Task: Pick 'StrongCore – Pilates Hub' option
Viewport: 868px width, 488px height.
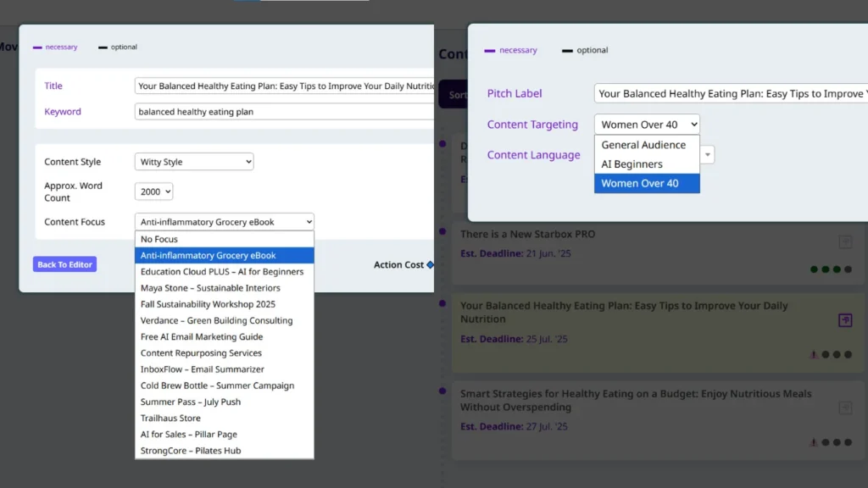Action: [191, 451]
